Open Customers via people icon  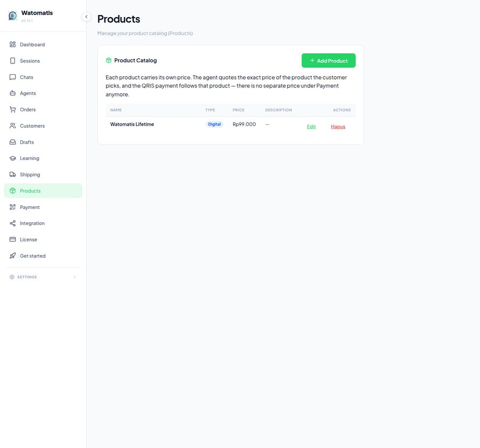point(13,125)
